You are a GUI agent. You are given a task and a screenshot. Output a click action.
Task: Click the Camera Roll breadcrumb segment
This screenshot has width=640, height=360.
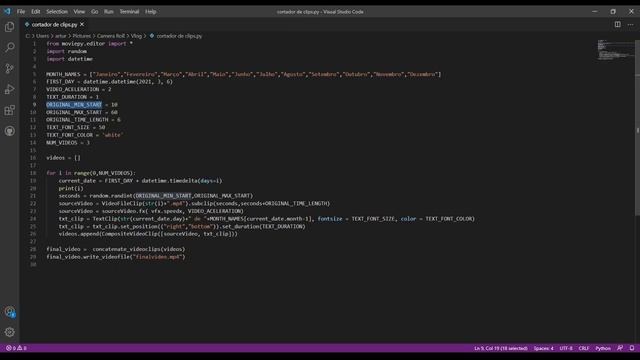(111, 36)
